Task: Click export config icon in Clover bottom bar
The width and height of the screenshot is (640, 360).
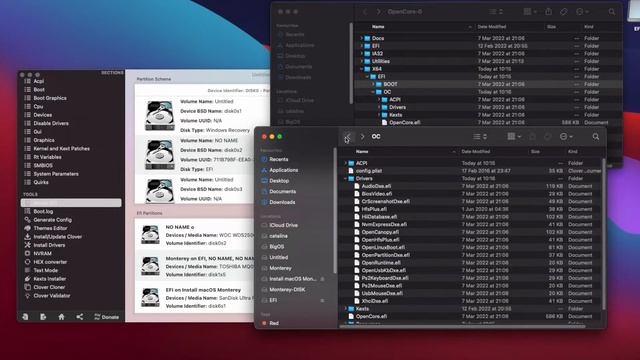Action: 43,317
